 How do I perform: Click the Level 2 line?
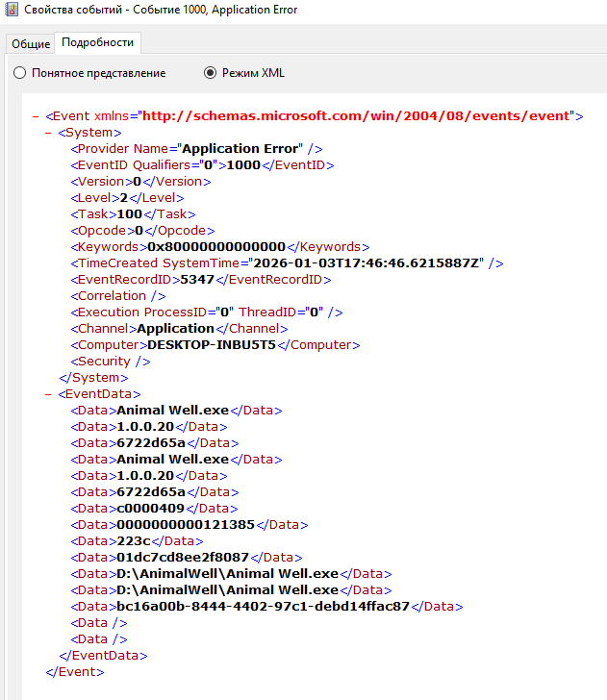point(127,198)
